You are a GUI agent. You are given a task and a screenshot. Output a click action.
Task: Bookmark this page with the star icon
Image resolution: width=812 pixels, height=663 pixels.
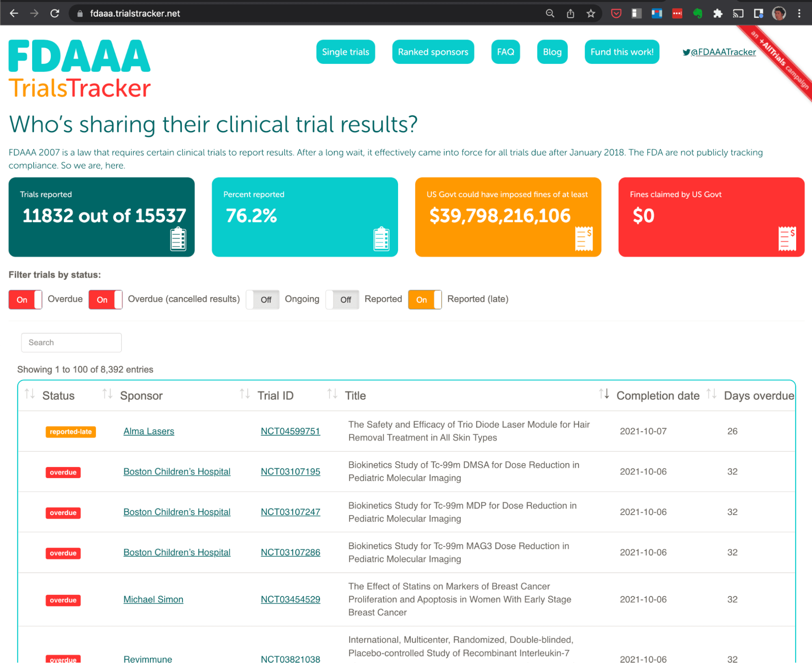click(x=591, y=13)
